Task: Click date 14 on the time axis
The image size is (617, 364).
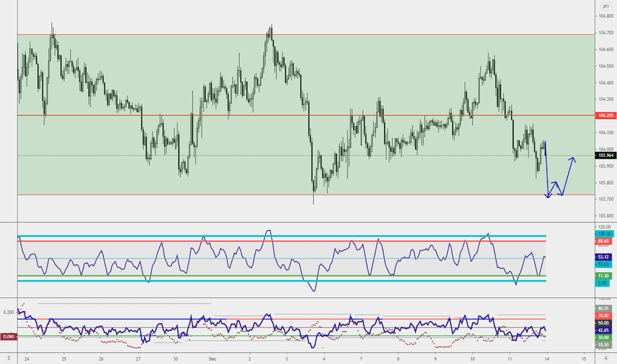Action: click(x=547, y=359)
